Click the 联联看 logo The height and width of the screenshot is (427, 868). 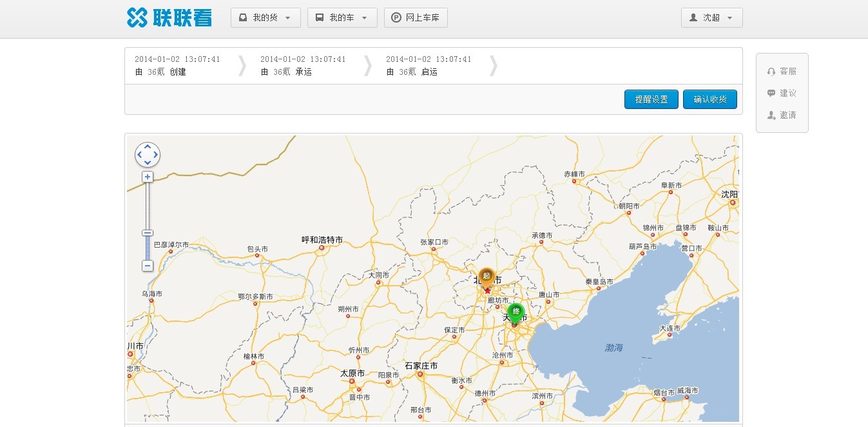click(x=169, y=17)
